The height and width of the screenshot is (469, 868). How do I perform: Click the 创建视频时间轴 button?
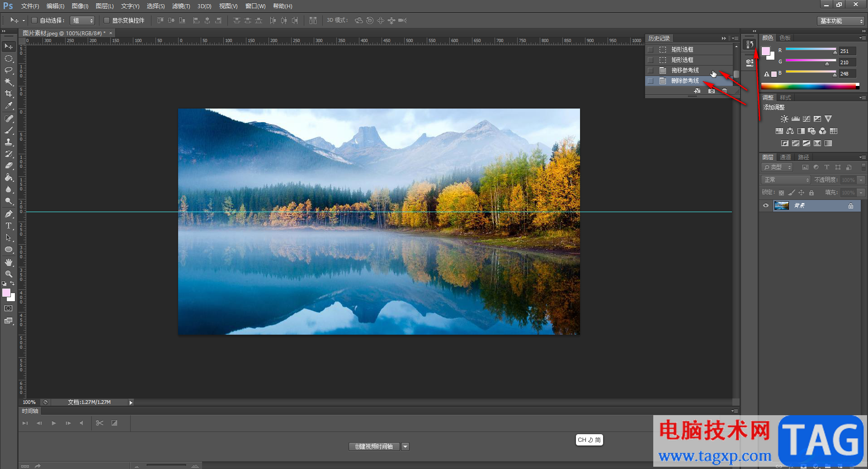374,447
